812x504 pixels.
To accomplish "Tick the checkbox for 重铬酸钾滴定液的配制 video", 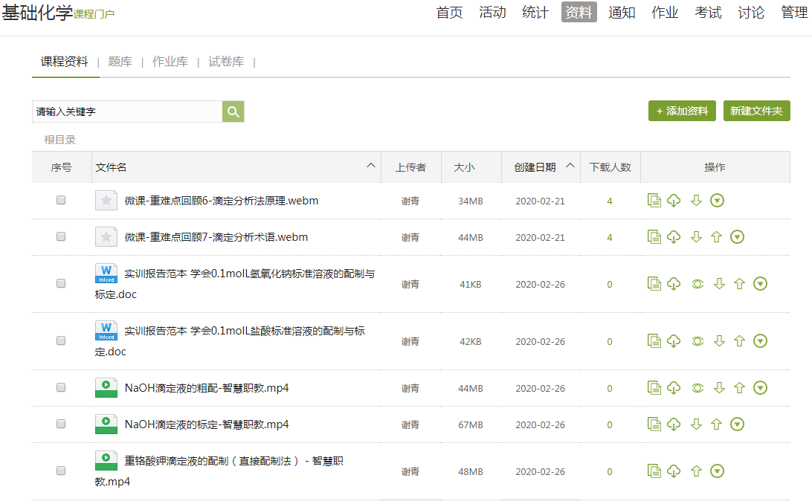I will tap(61, 471).
